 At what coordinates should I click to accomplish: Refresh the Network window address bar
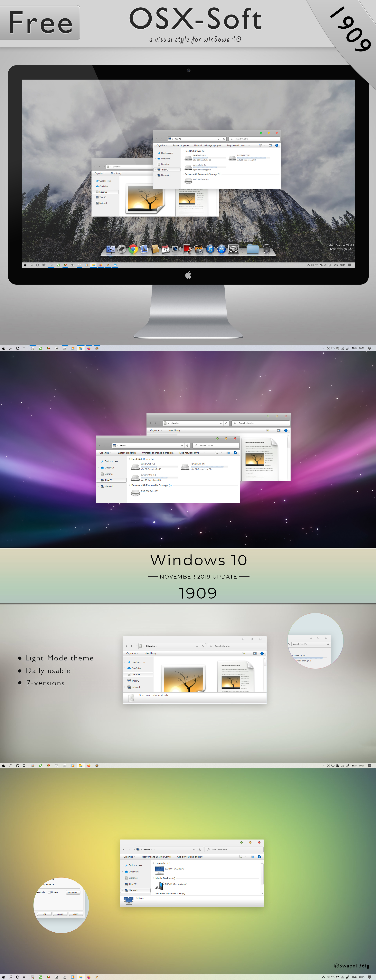tap(200, 849)
